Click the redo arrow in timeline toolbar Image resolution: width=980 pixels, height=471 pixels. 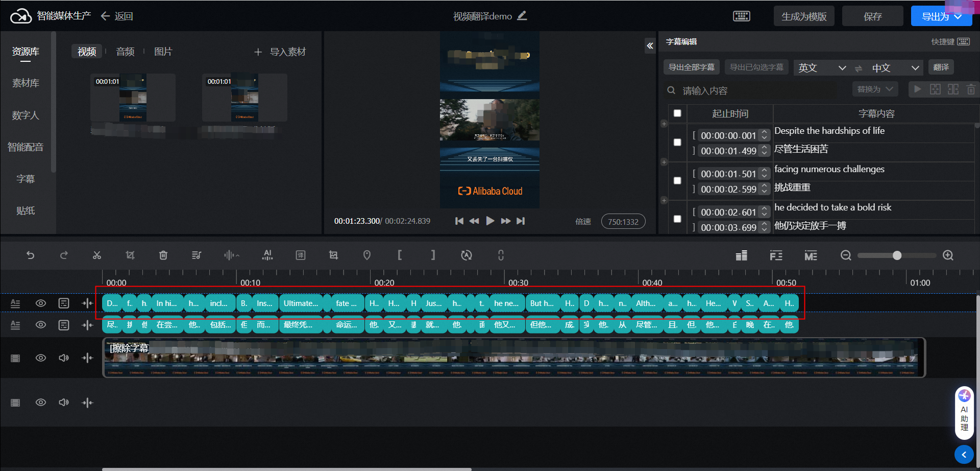[x=64, y=255]
